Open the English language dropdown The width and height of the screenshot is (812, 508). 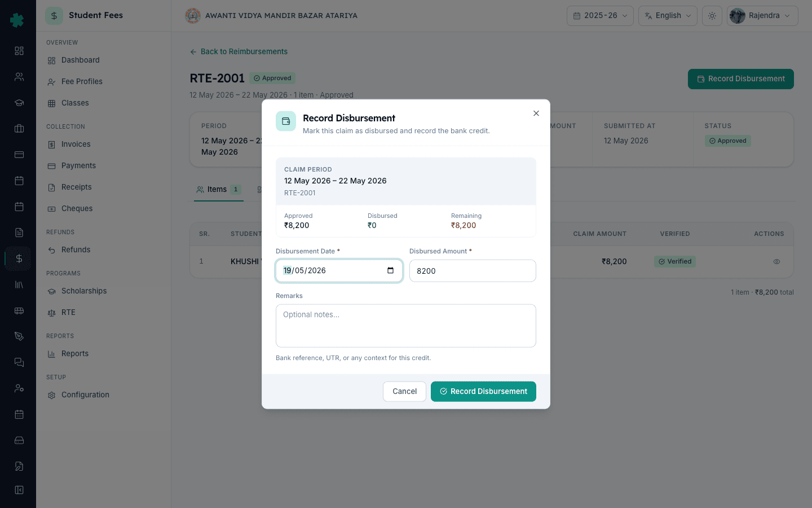[x=668, y=16]
